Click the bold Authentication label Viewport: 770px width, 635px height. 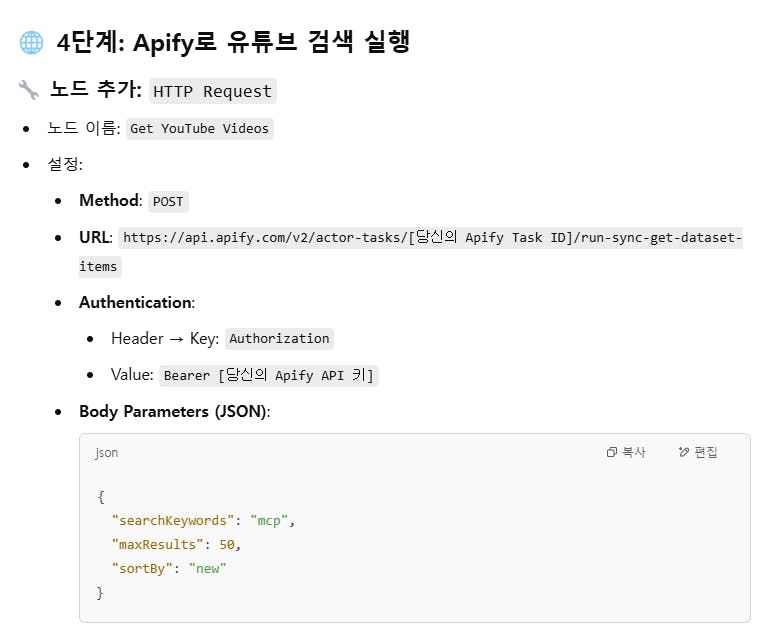pyautogui.click(x=135, y=302)
